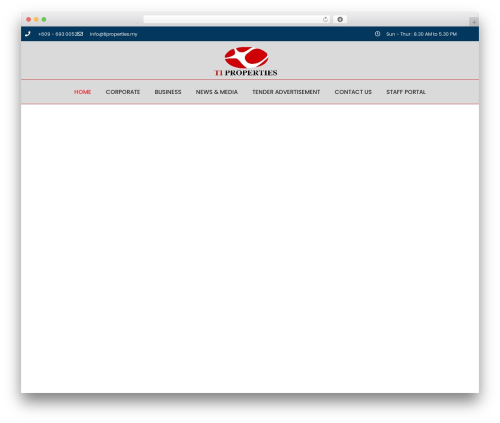Go to CONTACT US page
Viewport: 500px width, 423px height.
coord(353,92)
